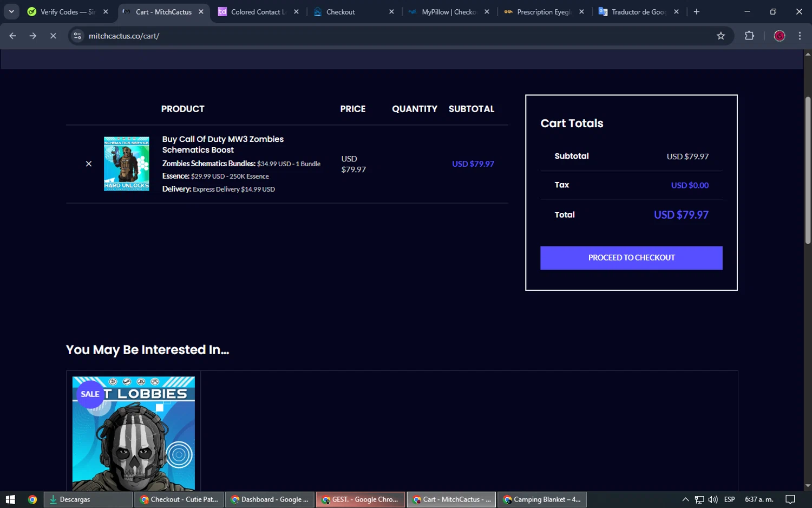The width and height of the screenshot is (812, 508).
Task: Close the MyPillow tab
Action: click(x=487, y=12)
